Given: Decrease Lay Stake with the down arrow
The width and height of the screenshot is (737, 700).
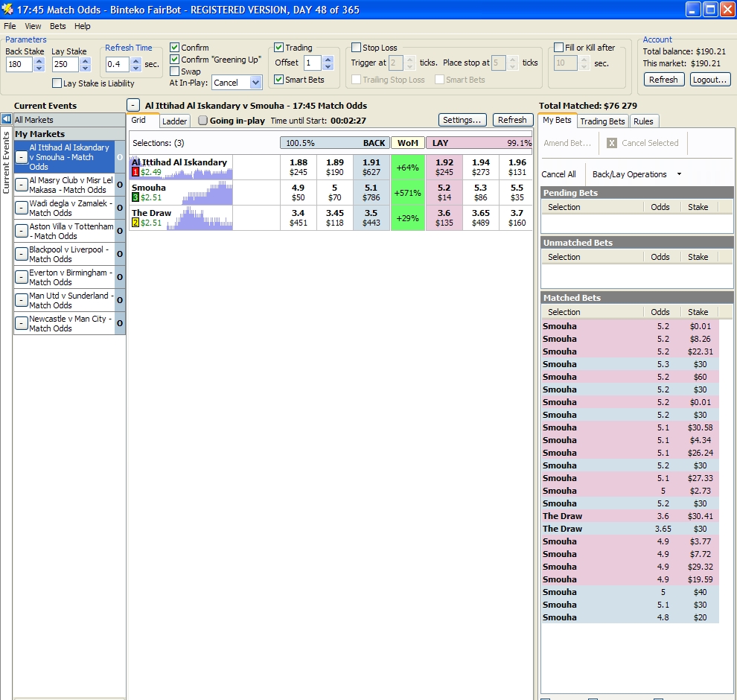Looking at the screenshot, I should (85, 68).
